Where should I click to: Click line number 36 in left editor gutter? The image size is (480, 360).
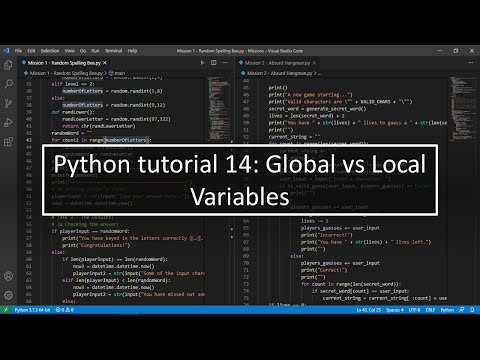tap(29, 91)
